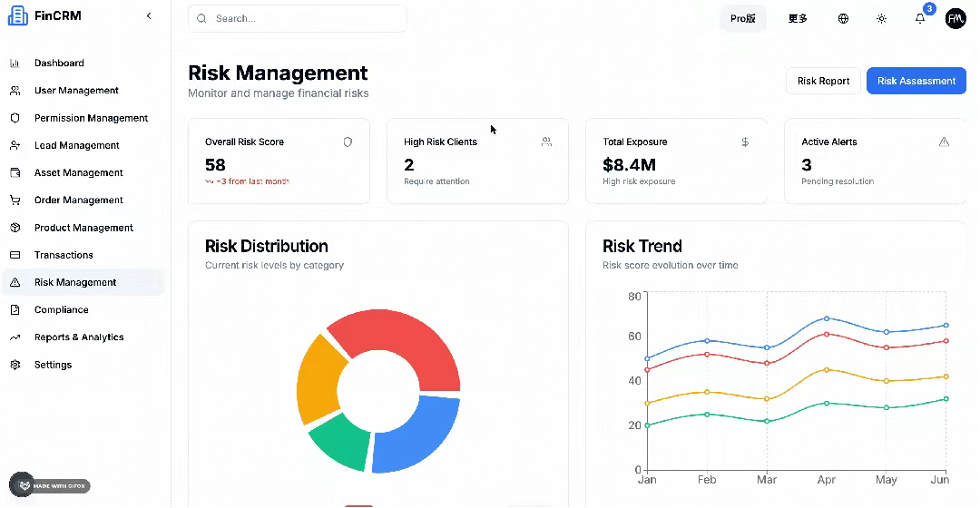Click the Overall Risk Score value 58
The width and height of the screenshot is (980, 508).
pyautogui.click(x=215, y=165)
